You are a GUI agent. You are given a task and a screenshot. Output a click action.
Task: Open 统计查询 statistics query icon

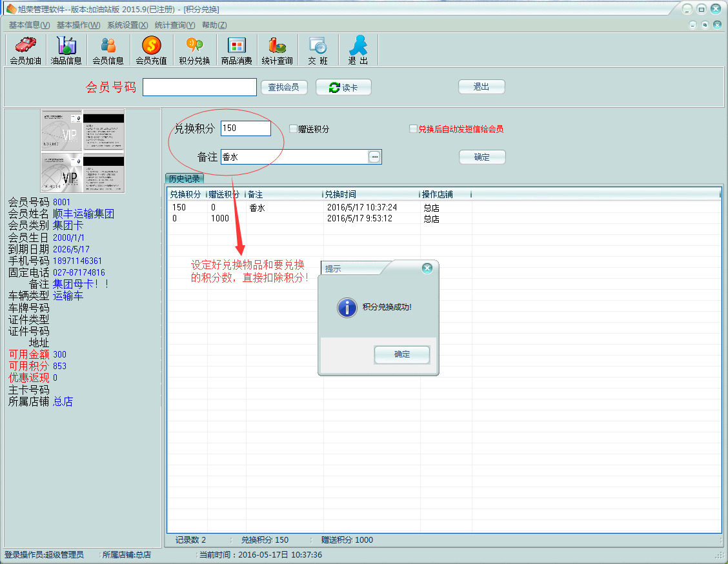[277, 50]
